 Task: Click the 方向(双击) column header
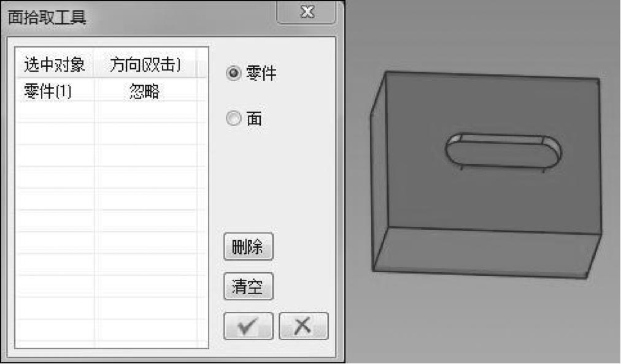pos(145,64)
